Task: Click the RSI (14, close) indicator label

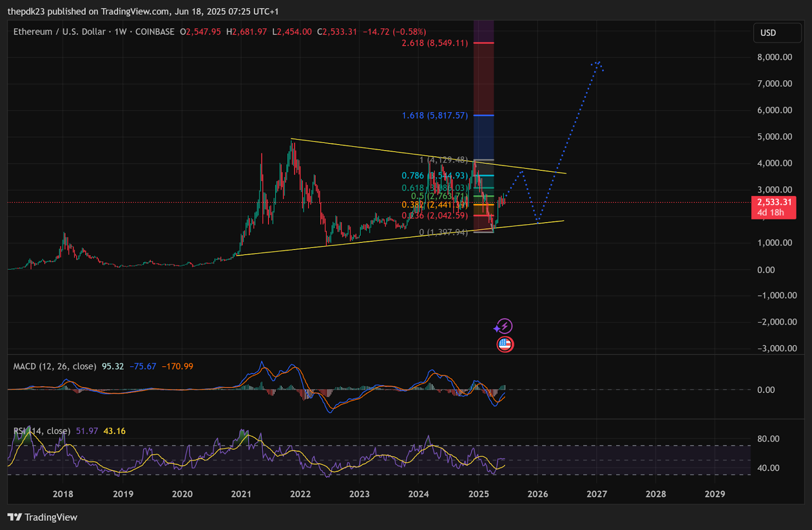Action: (42, 431)
